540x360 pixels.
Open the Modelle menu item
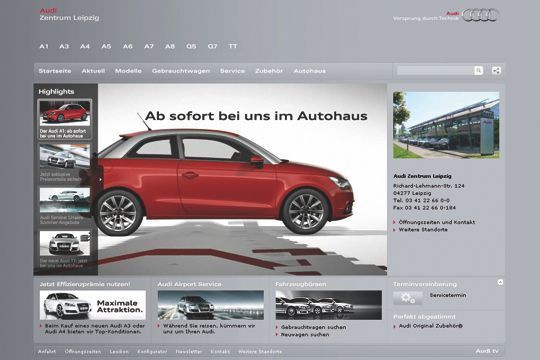coord(128,71)
